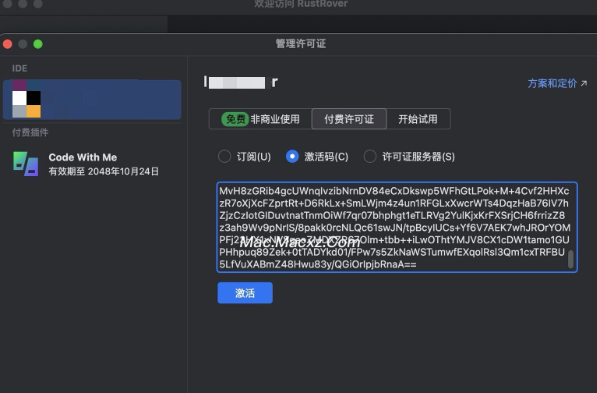Viewport: 597px width, 393px height.
Task: Select the RustRover IDE entry in sidebar
Action: pos(92,99)
